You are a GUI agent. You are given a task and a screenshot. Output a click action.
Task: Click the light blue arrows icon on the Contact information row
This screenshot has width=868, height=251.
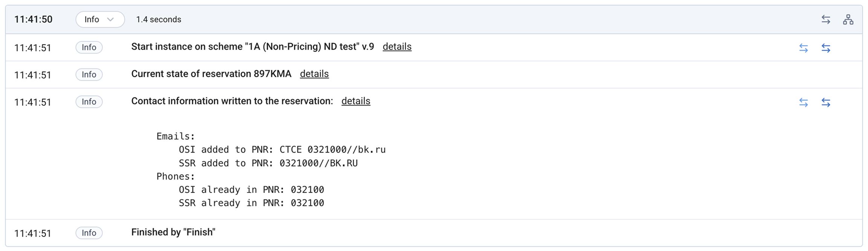pyautogui.click(x=804, y=102)
